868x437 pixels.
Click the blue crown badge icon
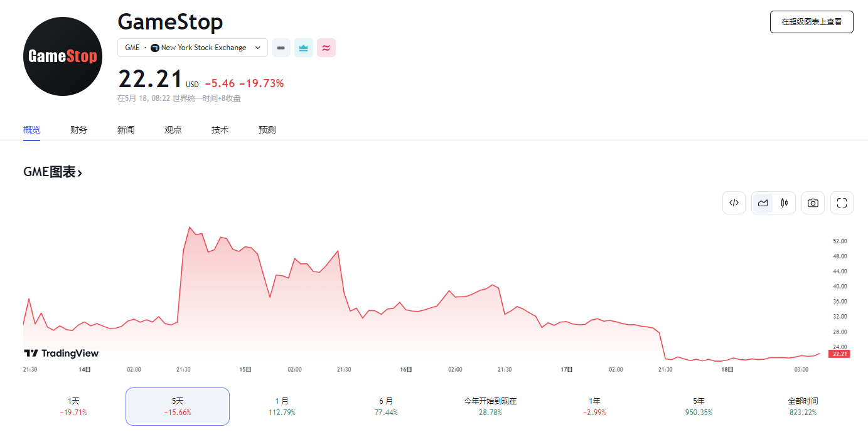(x=303, y=48)
